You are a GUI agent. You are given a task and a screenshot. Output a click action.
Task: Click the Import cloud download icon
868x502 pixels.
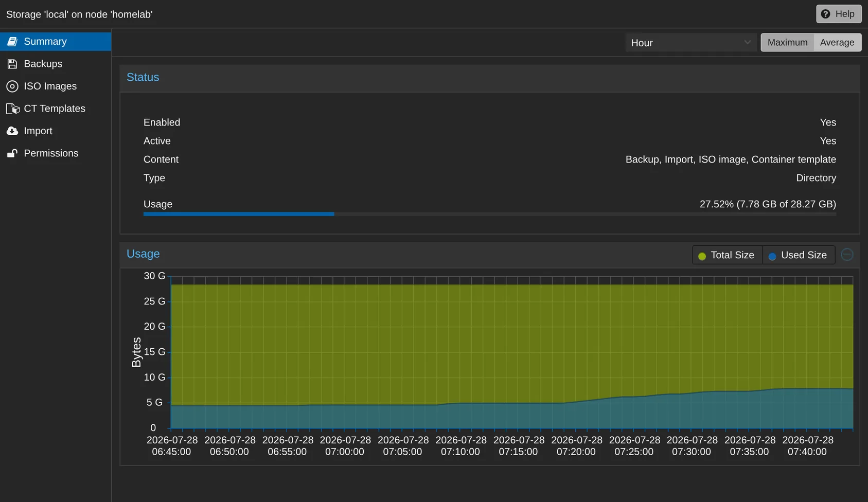[x=12, y=131]
